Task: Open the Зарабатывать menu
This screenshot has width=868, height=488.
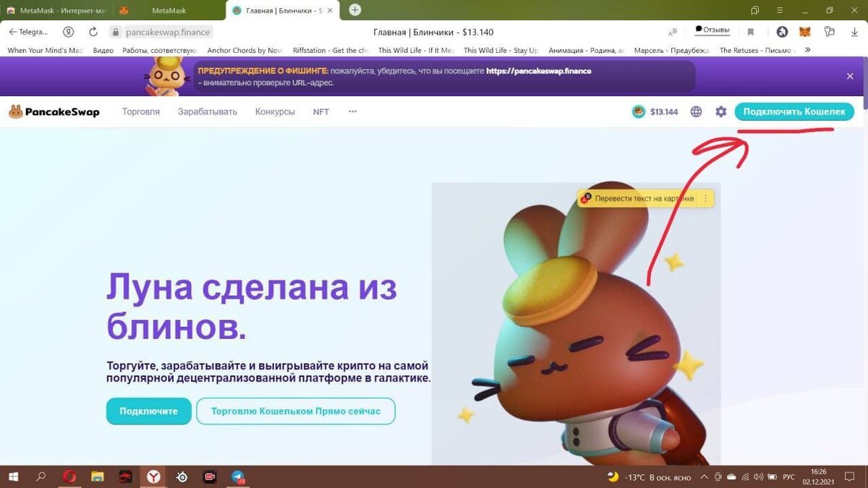Action: [208, 112]
